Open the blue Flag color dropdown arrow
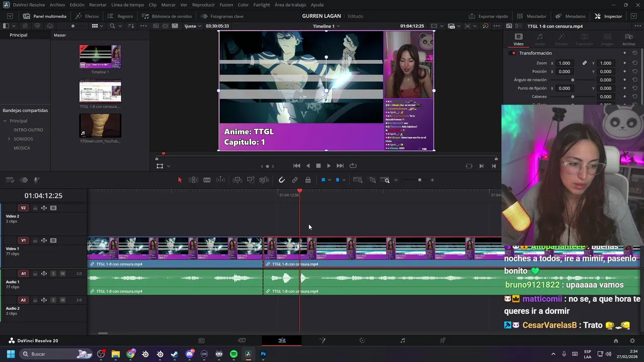 [330, 180]
